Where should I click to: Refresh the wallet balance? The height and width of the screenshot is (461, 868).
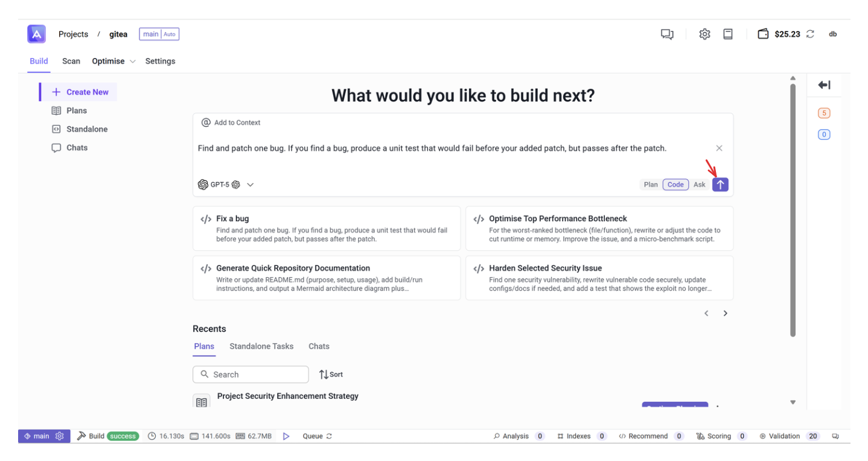pos(810,34)
